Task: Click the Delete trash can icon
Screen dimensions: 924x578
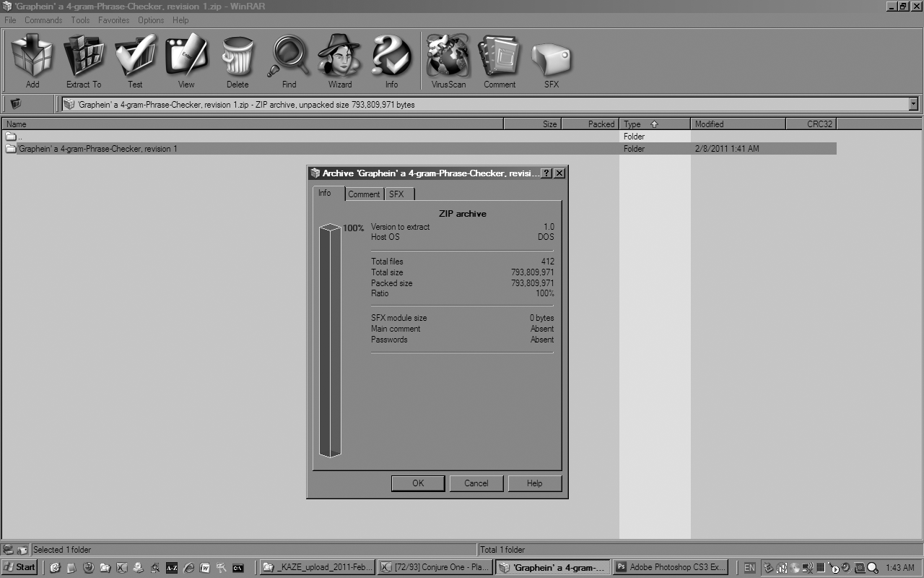Action: tap(237, 61)
